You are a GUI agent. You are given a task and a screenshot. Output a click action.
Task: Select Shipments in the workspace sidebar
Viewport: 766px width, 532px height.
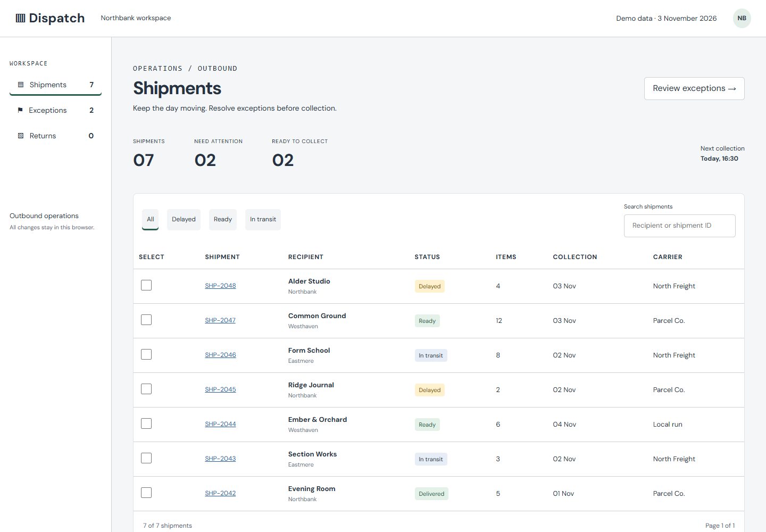(x=55, y=85)
